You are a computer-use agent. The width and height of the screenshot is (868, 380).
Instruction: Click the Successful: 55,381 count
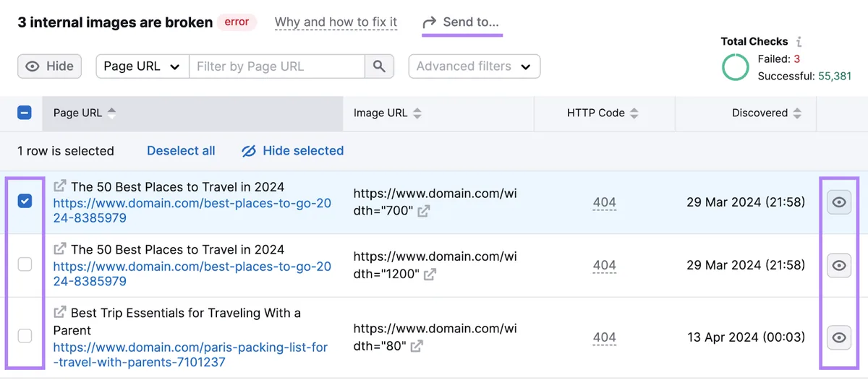[x=804, y=76]
